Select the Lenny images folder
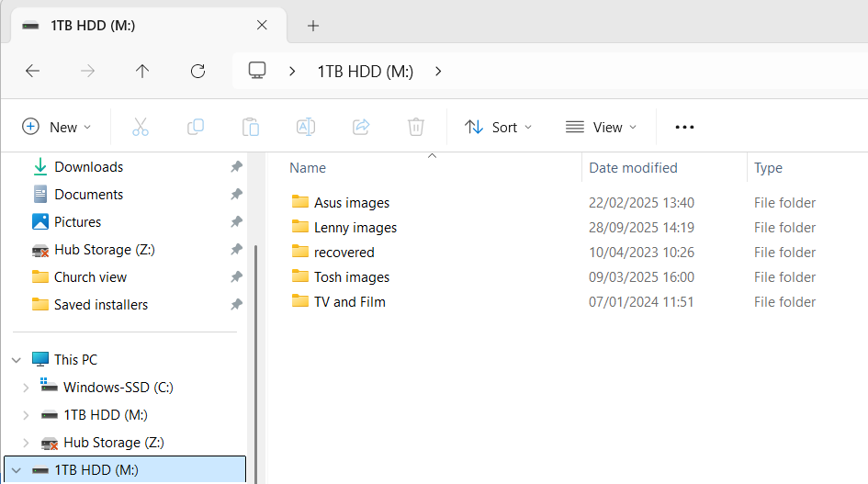Screen dimensions: 868x484 (x=355, y=228)
